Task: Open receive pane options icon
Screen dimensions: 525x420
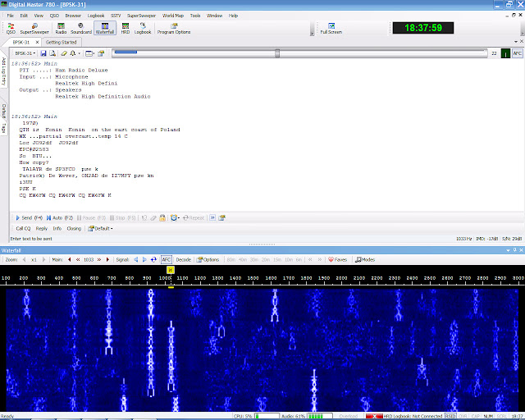Action: (x=101, y=53)
